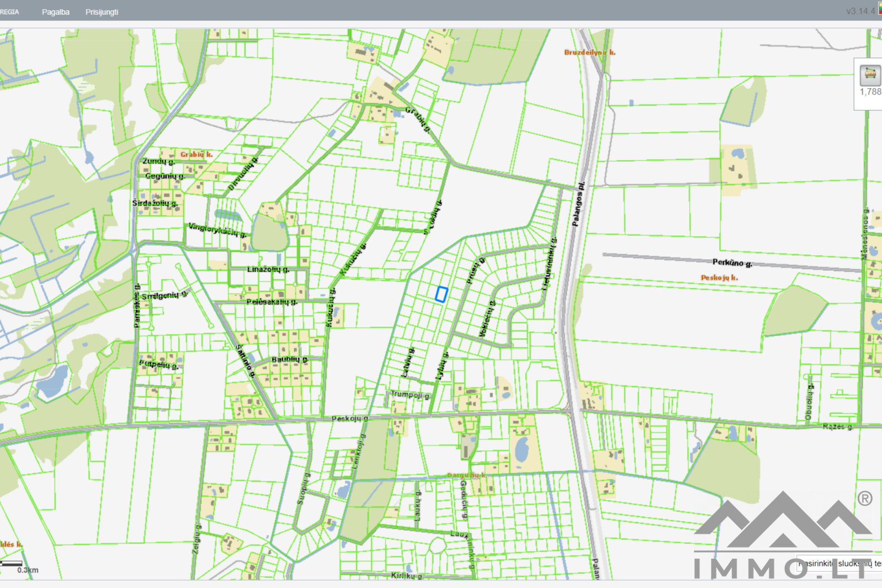Click the Mėnesienos g. street label
Viewport: 882px width, 588px height.
pos(865,234)
